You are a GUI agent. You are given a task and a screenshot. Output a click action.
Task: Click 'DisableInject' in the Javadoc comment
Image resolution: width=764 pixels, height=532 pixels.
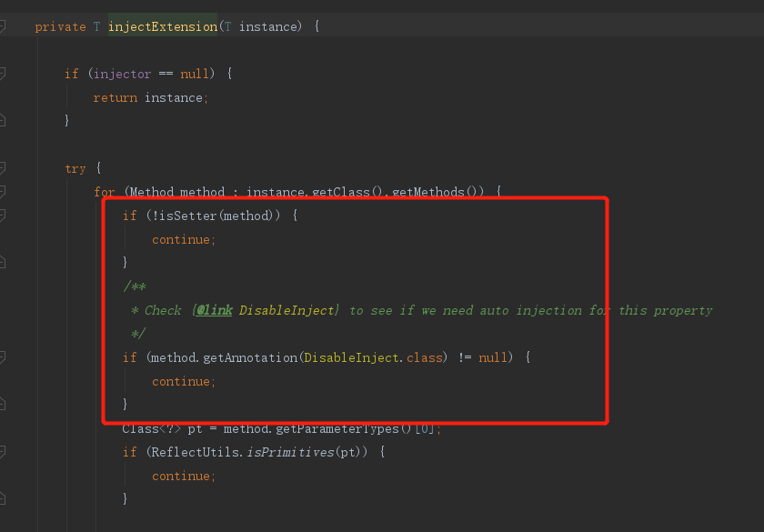[286, 310]
